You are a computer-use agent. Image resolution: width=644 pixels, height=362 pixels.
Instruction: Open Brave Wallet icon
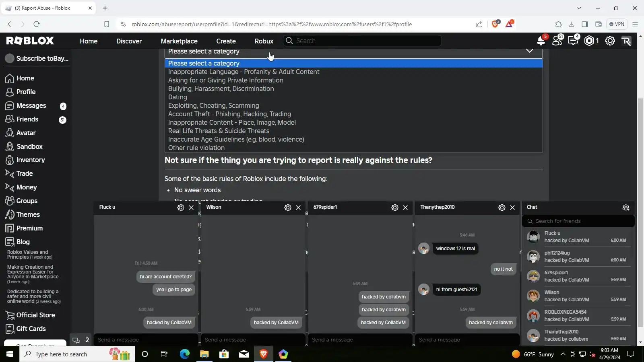(x=599, y=24)
